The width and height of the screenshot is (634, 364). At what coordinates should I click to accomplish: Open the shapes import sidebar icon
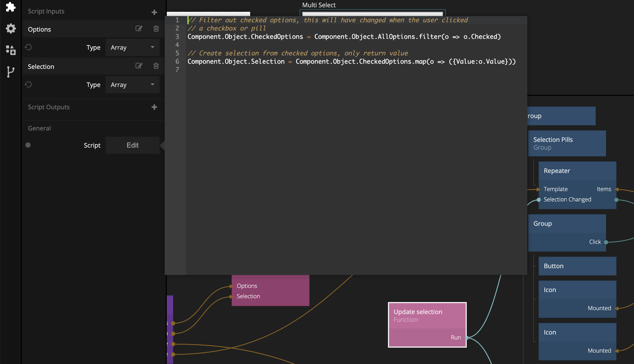11,50
